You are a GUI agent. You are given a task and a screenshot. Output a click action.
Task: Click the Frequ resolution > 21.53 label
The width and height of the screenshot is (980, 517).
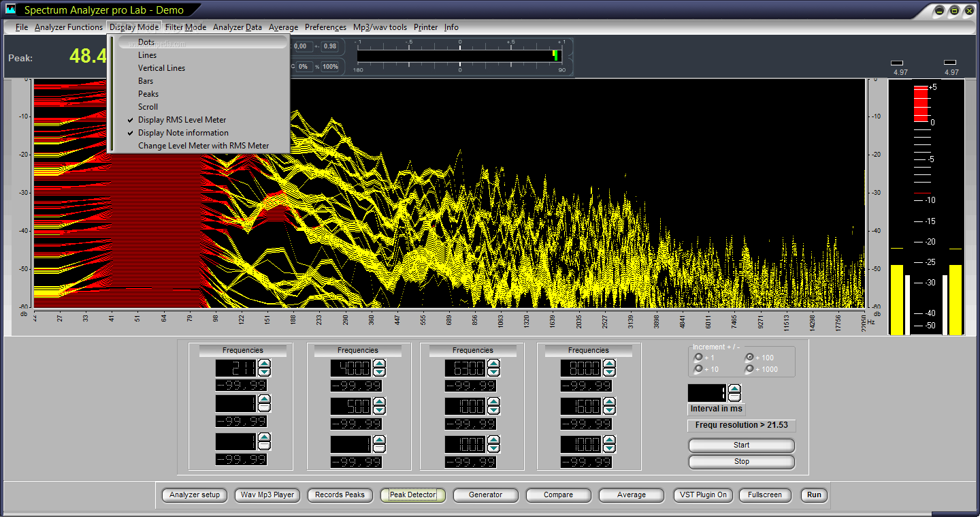(741, 426)
